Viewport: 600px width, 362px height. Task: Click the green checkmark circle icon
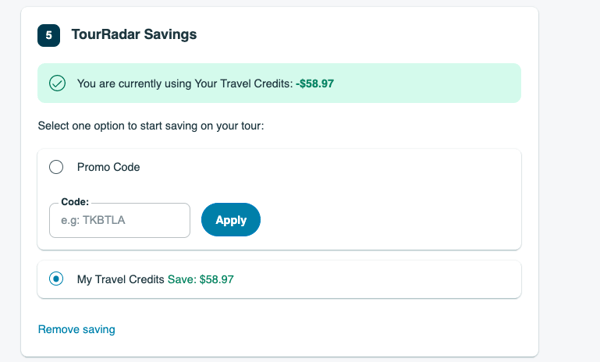tap(57, 83)
